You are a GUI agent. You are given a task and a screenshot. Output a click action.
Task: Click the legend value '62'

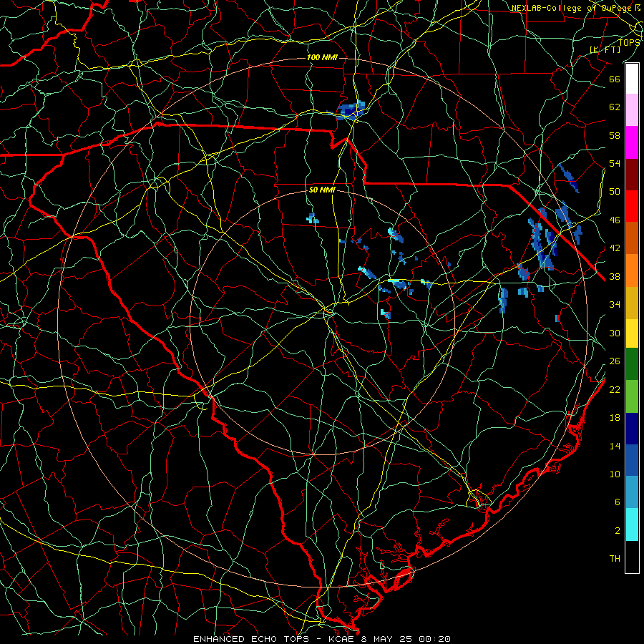(x=615, y=107)
